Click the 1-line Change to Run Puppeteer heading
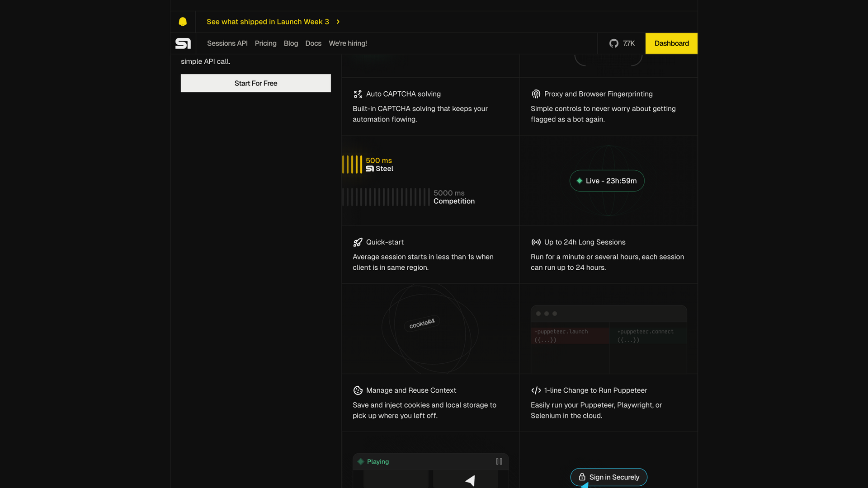 coord(595,390)
